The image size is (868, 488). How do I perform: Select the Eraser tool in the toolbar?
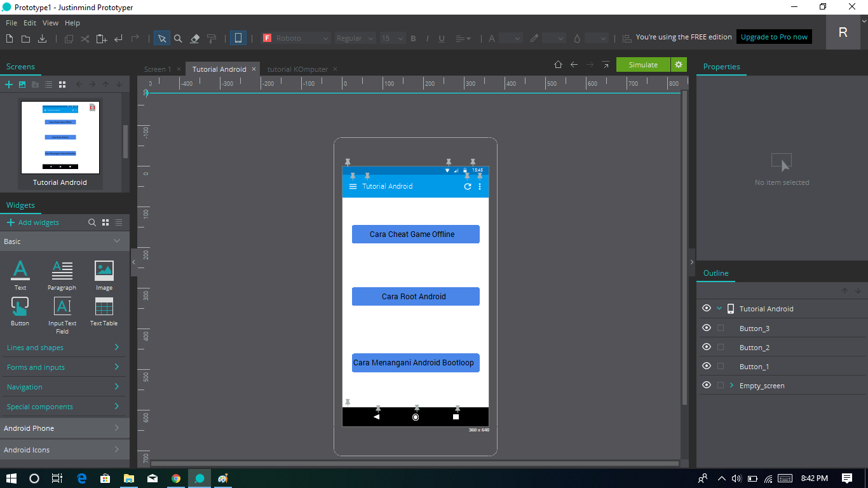[194, 38]
